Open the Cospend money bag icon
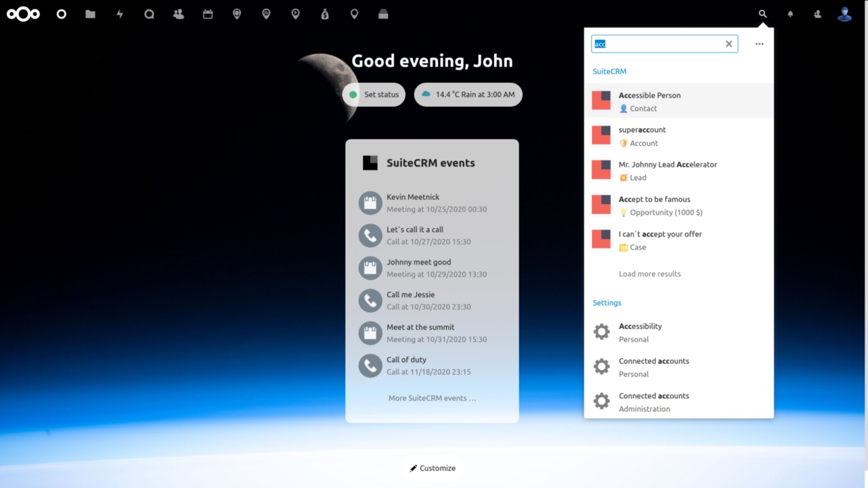Screen dimensions: 868x488 (325, 14)
